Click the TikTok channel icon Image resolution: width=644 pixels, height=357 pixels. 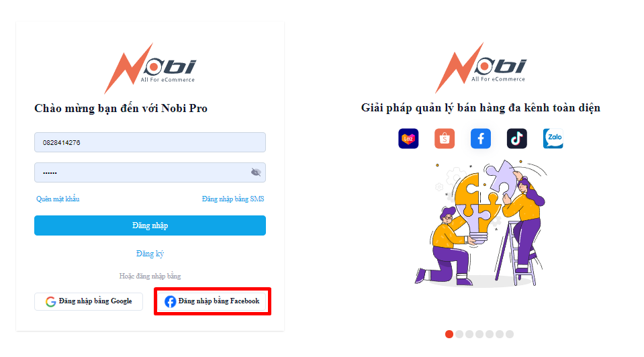click(516, 139)
